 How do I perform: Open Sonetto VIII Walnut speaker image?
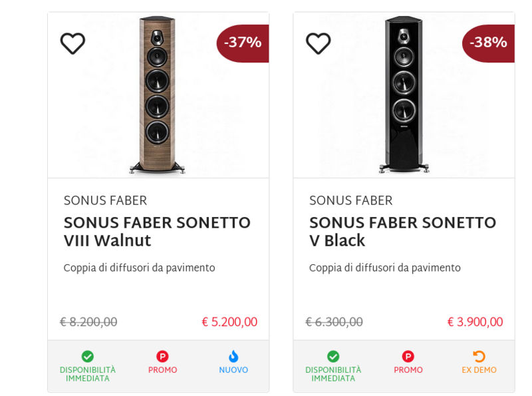158,95
